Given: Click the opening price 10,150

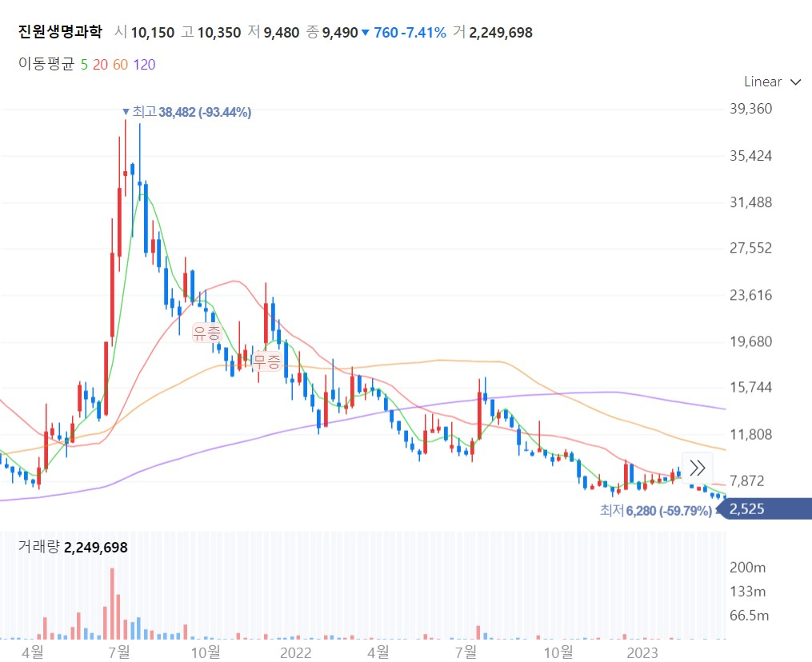Looking at the screenshot, I should coord(152,33).
